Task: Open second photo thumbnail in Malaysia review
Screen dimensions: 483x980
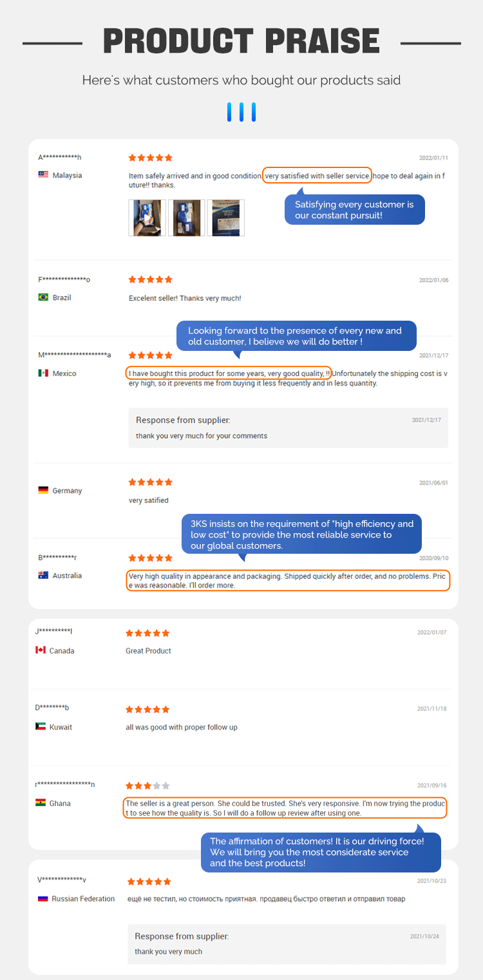Action: (x=187, y=218)
